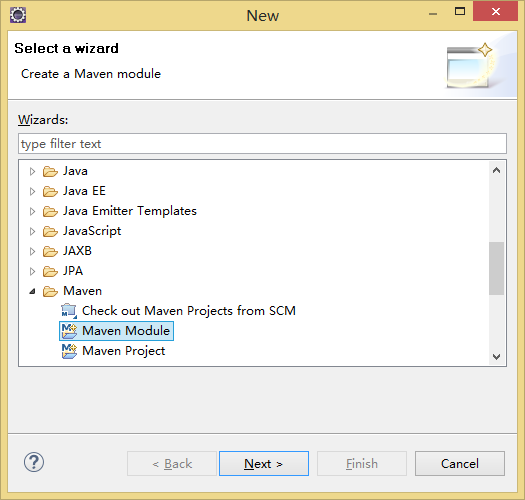Expand the JavaScript category
Screen dimensions: 525x500
(x=32, y=231)
